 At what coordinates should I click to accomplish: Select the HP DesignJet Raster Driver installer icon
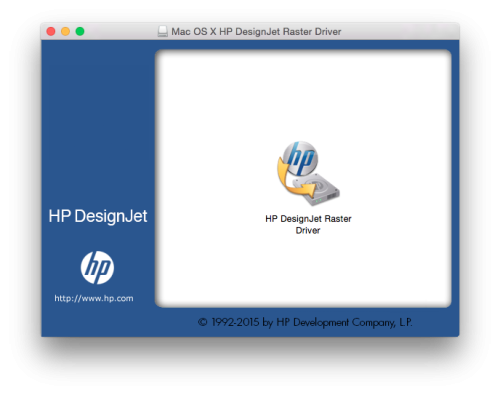308,173
